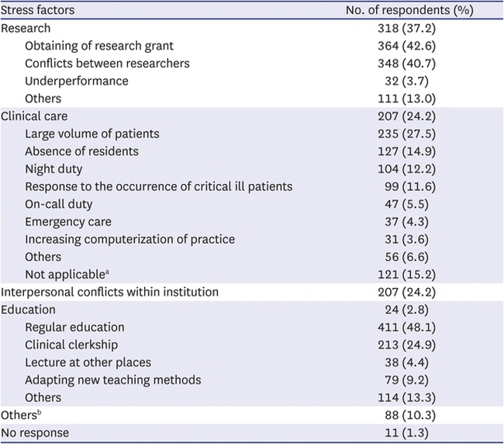504x444 pixels.
Task: Click the value '111 (13.0)'
Action: [406, 99]
